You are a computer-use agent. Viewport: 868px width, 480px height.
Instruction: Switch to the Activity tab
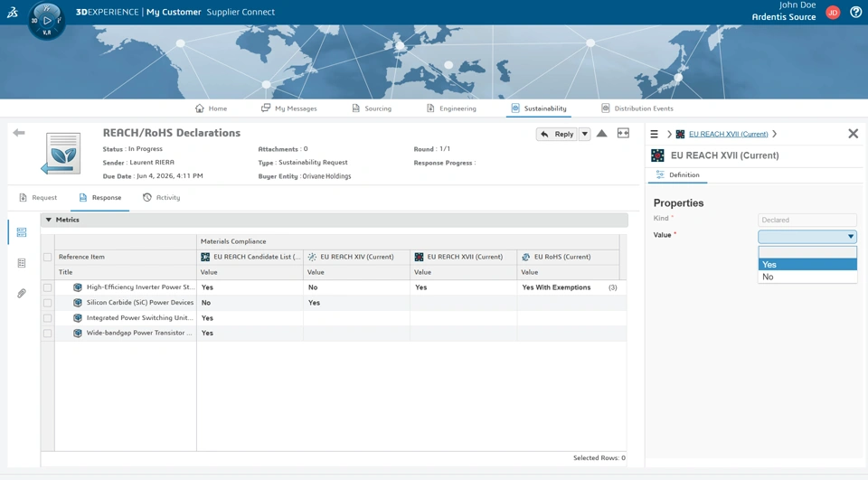click(162, 198)
